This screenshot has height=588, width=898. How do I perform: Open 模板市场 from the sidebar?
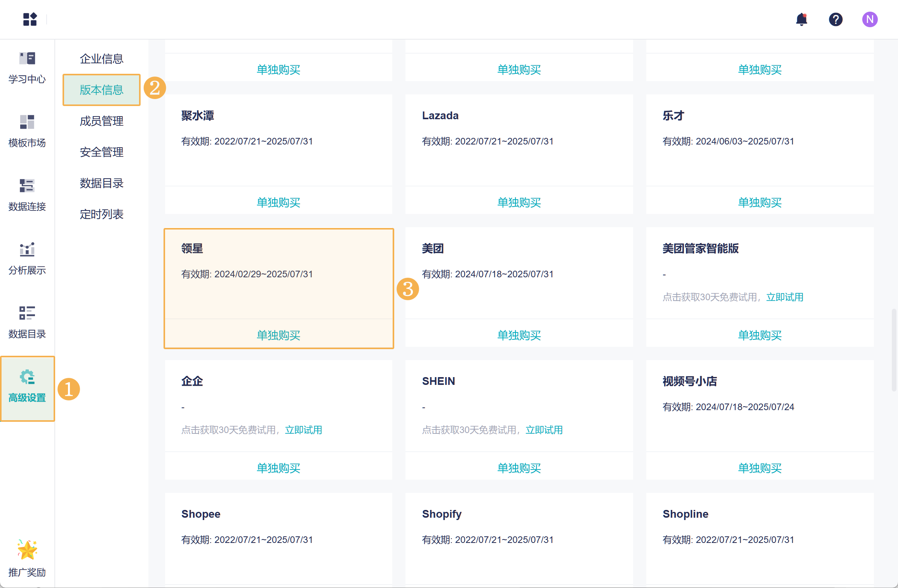[27, 131]
